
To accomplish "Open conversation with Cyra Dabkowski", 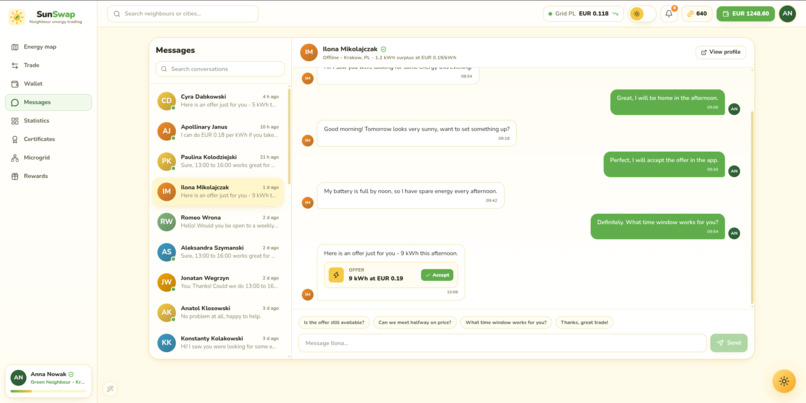I will point(218,101).
